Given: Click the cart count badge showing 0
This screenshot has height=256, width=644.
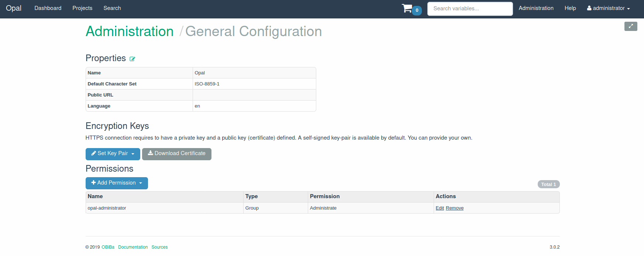Looking at the screenshot, I should tap(417, 10).
